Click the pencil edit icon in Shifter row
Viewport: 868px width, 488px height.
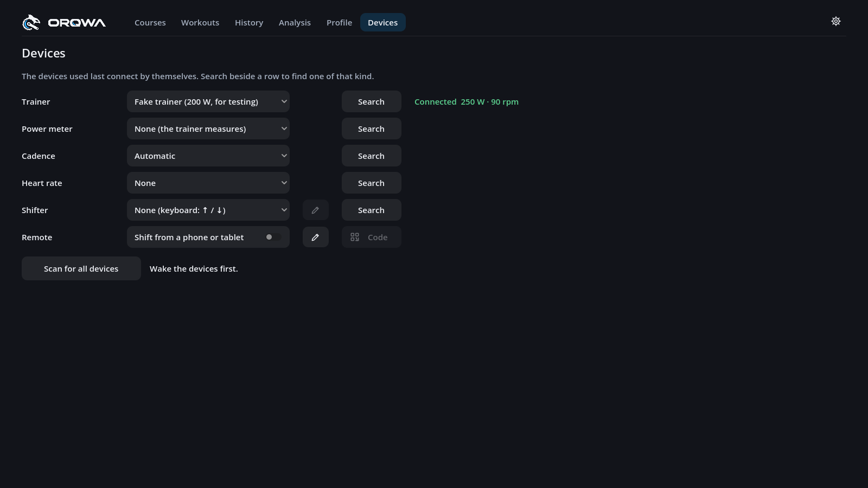[316, 210]
